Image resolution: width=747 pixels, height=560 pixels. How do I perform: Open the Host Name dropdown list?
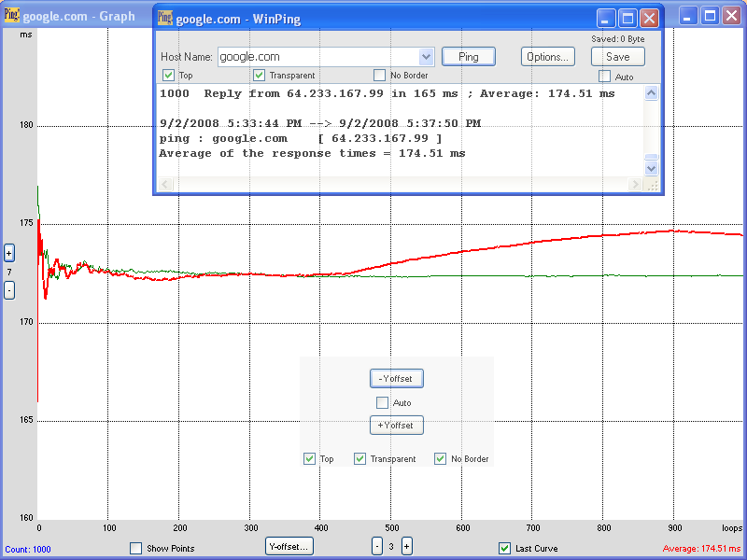coord(427,57)
